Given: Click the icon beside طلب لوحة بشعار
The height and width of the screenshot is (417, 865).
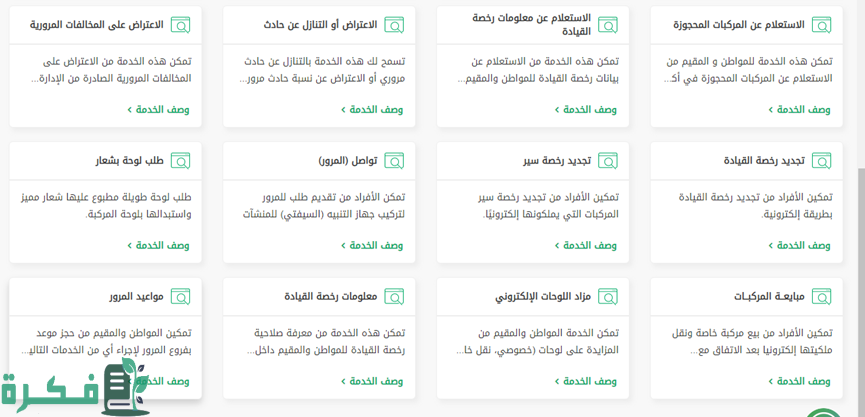Looking at the screenshot, I should point(180,161).
